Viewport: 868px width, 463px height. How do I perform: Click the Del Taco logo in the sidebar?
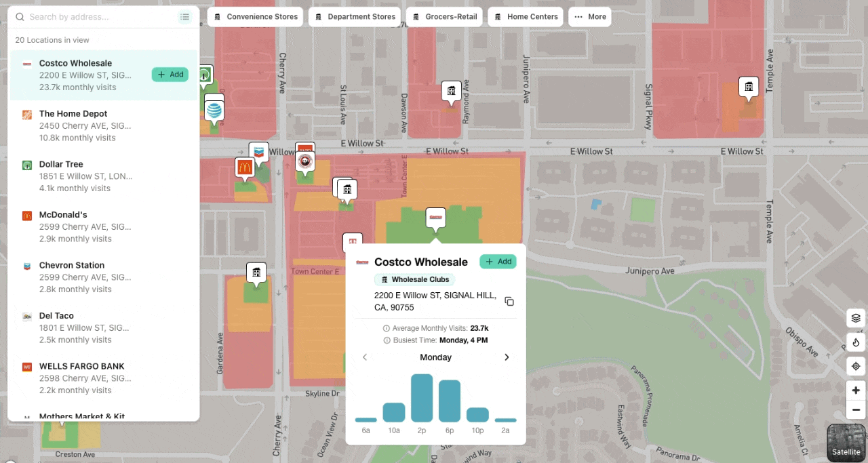pyautogui.click(x=27, y=317)
